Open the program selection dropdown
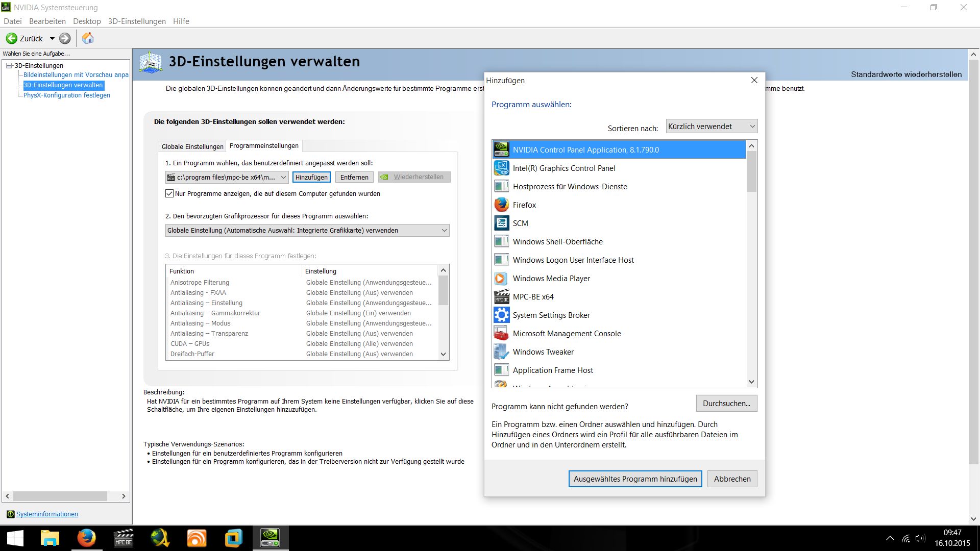 [x=227, y=177]
